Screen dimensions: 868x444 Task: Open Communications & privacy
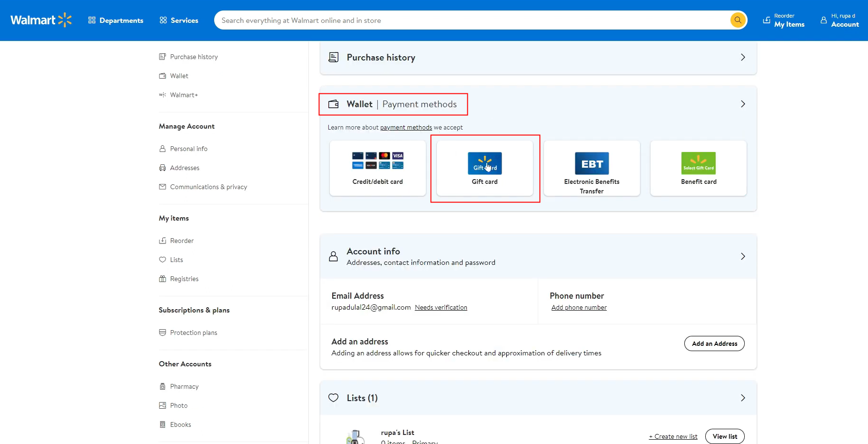[208, 187]
